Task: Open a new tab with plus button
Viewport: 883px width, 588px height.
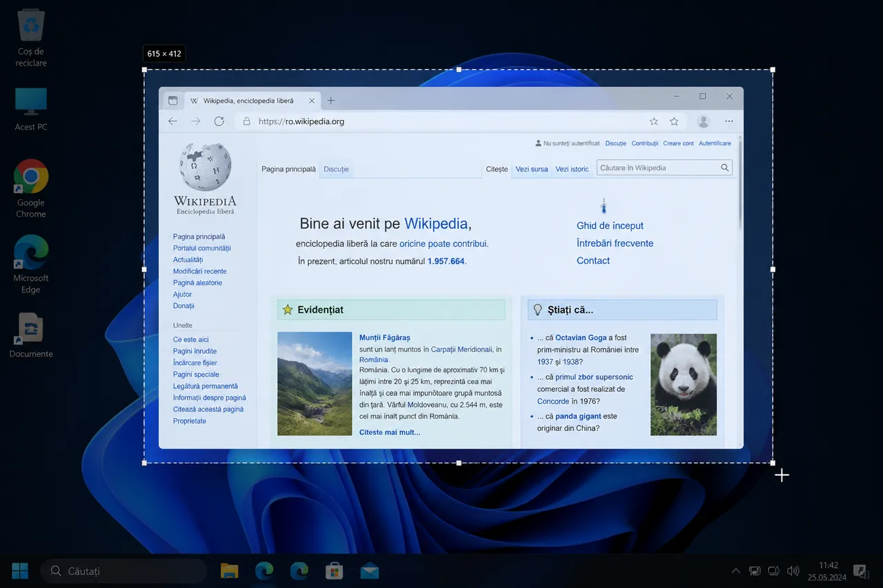Action: tap(330, 101)
